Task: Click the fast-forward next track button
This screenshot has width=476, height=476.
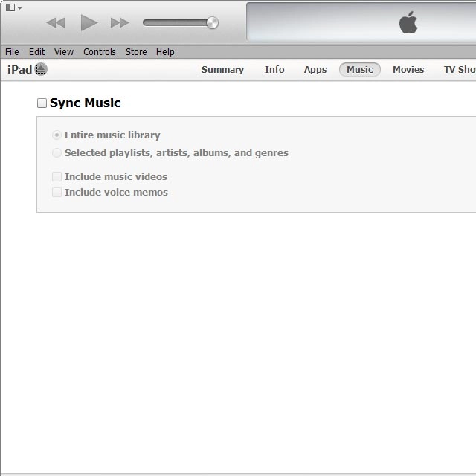Action: pyautogui.click(x=120, y=22)
